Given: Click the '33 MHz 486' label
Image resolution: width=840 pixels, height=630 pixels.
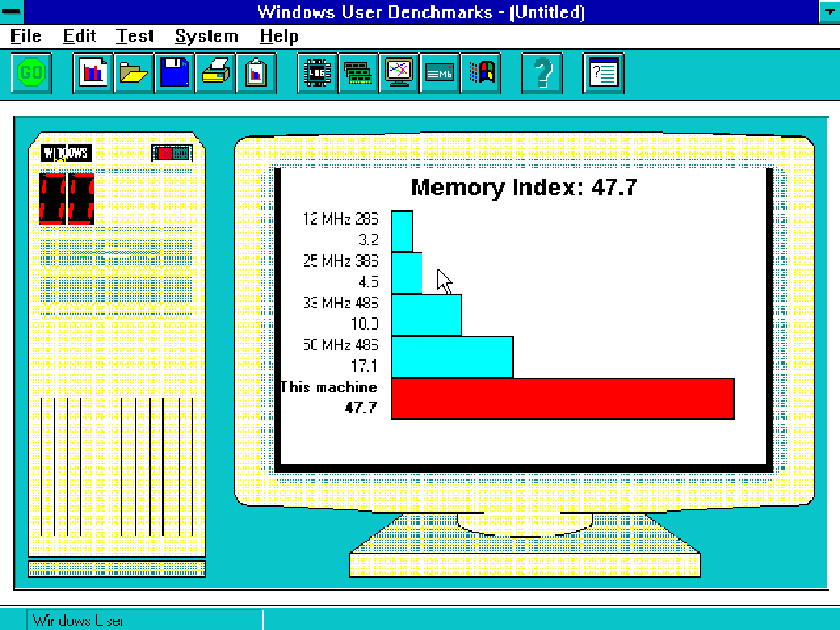Looking at the screenshot, I should (340, 304).
